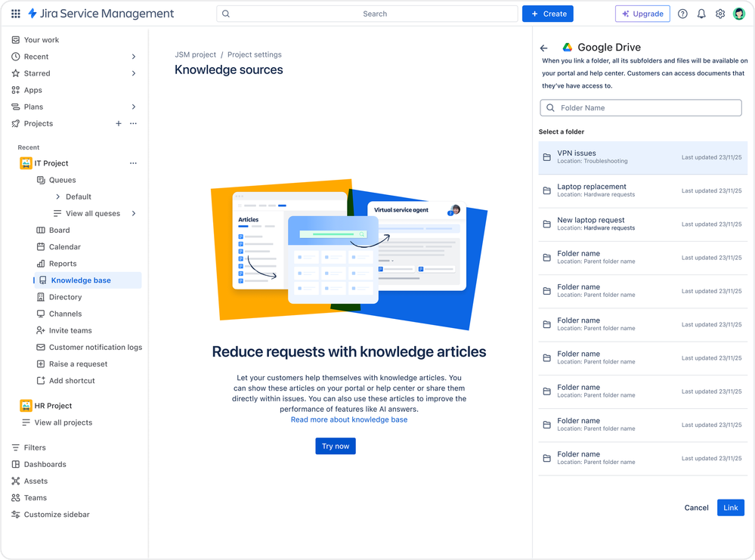The width and height of the screenshot is (755, 560).
Task: Select the Laptop replacement folder row
Action: 643,191
